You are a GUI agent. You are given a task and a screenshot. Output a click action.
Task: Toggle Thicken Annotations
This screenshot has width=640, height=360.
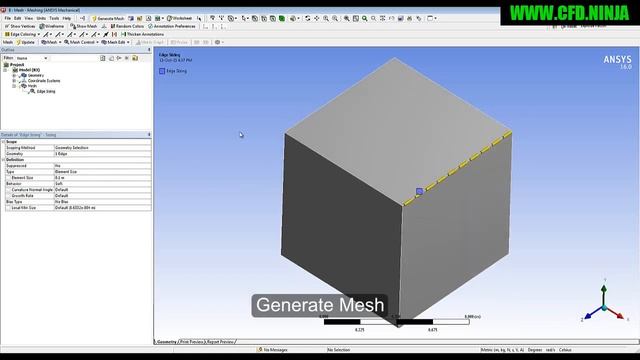pos(142,34)
